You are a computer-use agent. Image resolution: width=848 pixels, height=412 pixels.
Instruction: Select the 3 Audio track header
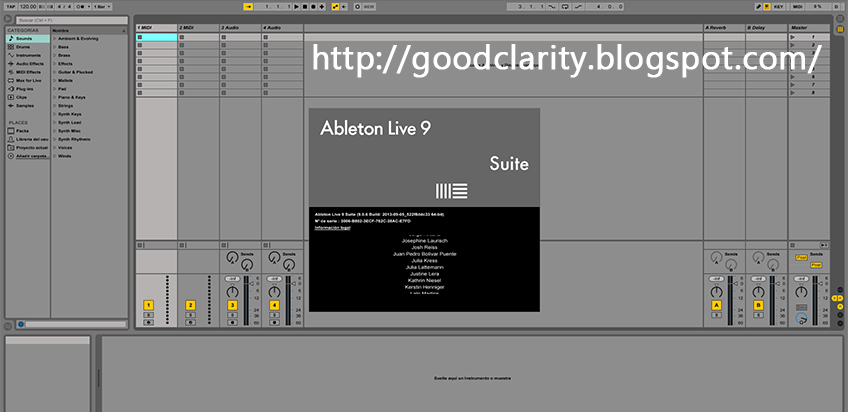241,28
